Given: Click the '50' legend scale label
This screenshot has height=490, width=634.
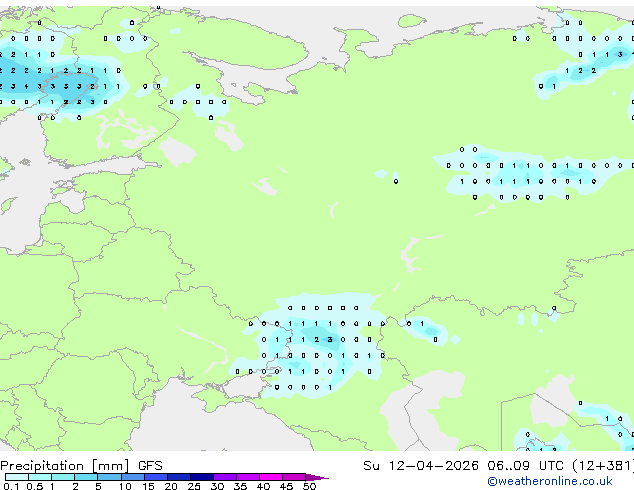Looking at the screenshot, I should tap(309, 486).
